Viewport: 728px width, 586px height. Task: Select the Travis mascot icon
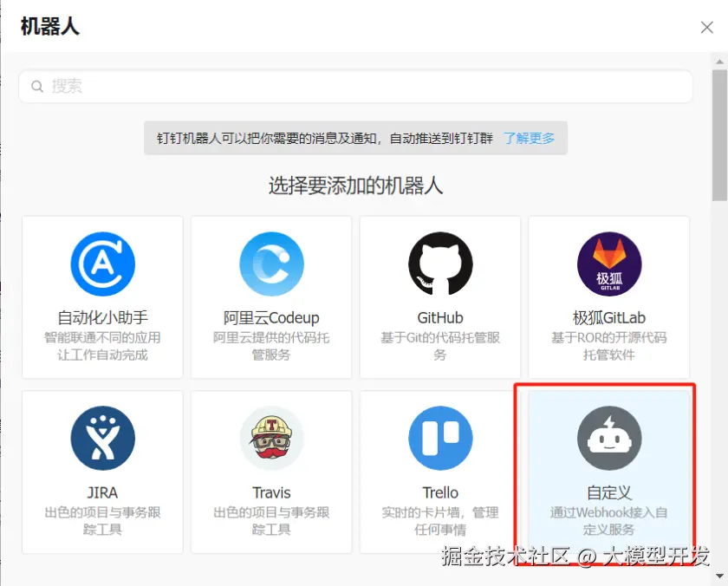(271, 438)
